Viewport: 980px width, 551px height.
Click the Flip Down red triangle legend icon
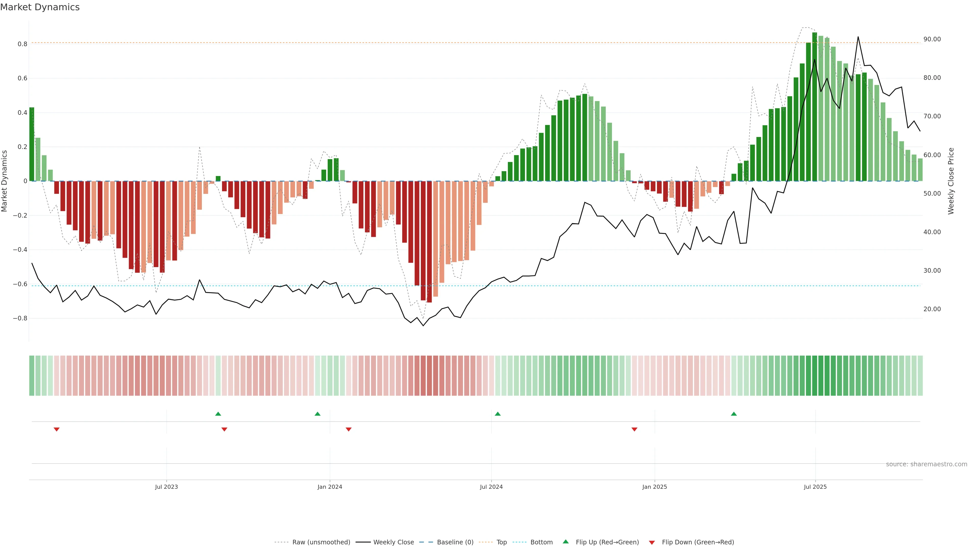(x=652, y=543)
